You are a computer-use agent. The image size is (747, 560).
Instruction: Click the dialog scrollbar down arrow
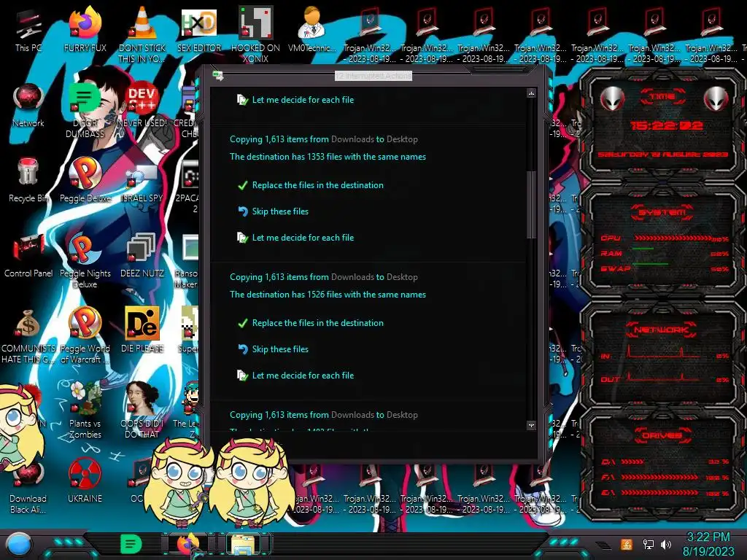tap(531, 425)
